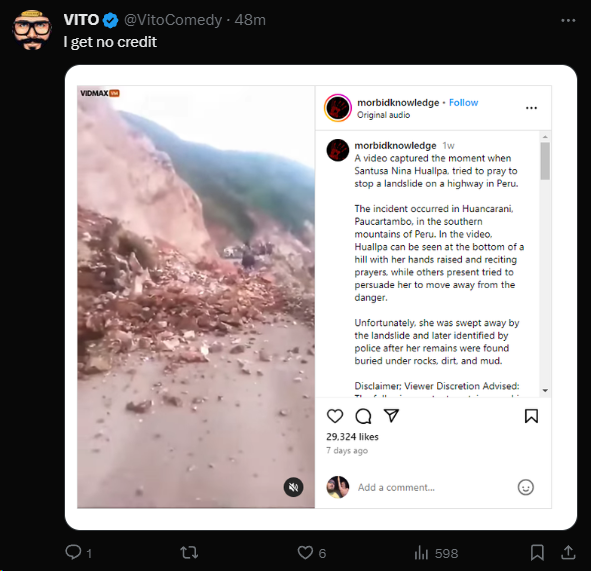Share the tweet via upload icon
The width and height of the screenshot is (591, 571).
[x=568, y=553]
